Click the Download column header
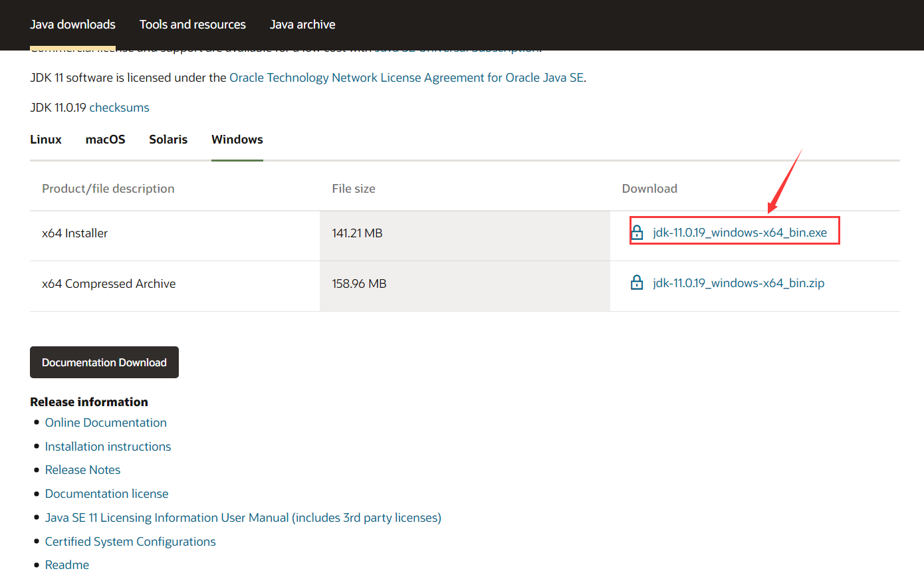Viewport: 924px width, 571px height. pos(649,189)
